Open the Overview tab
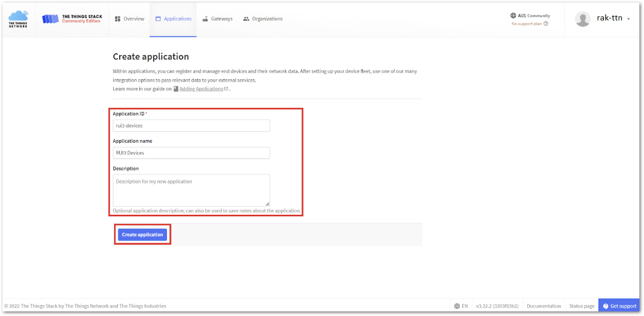 [x=130, y=19]
